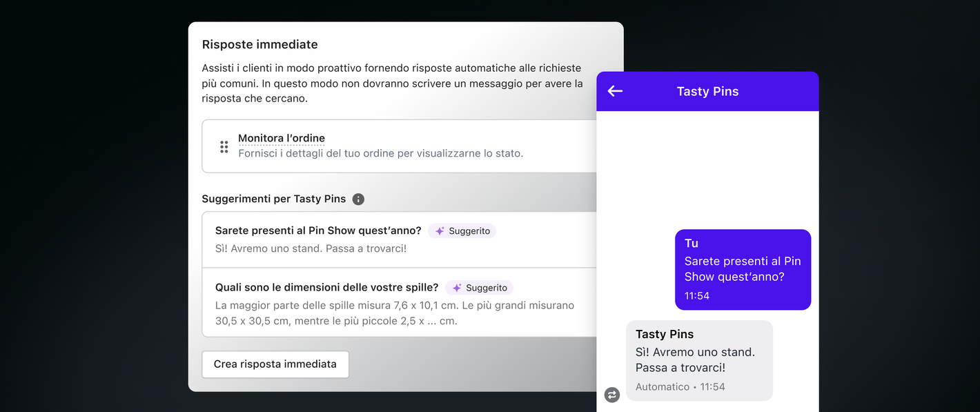Open Monitora l'ordine instant answer

point(399,146)
